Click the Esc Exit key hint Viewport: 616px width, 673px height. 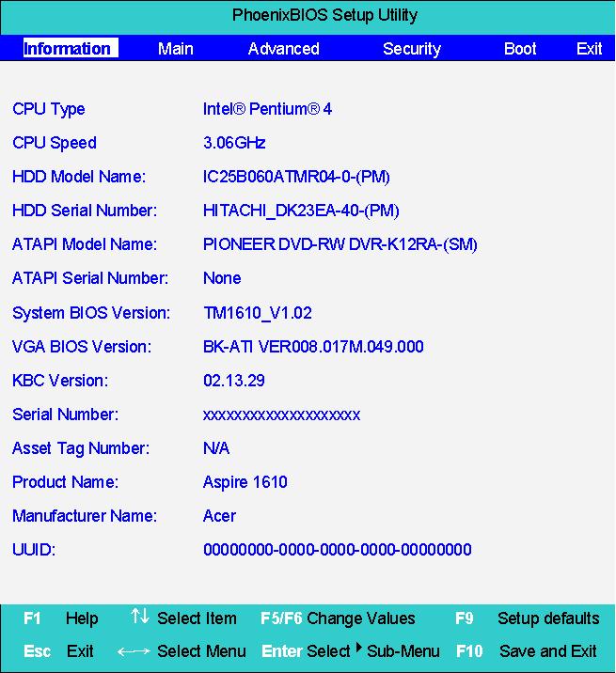[58, 651]
